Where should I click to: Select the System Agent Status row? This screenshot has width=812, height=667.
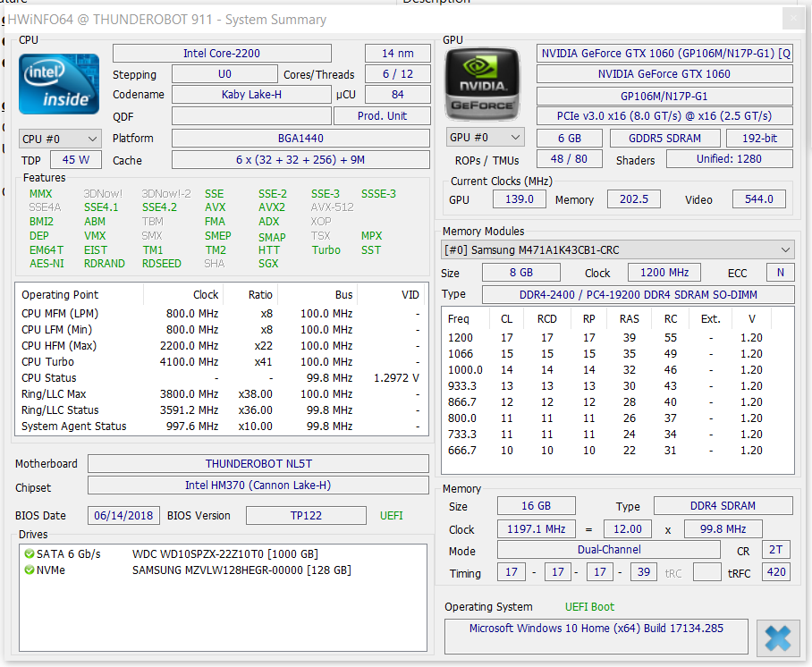click(x=222, y=426)
